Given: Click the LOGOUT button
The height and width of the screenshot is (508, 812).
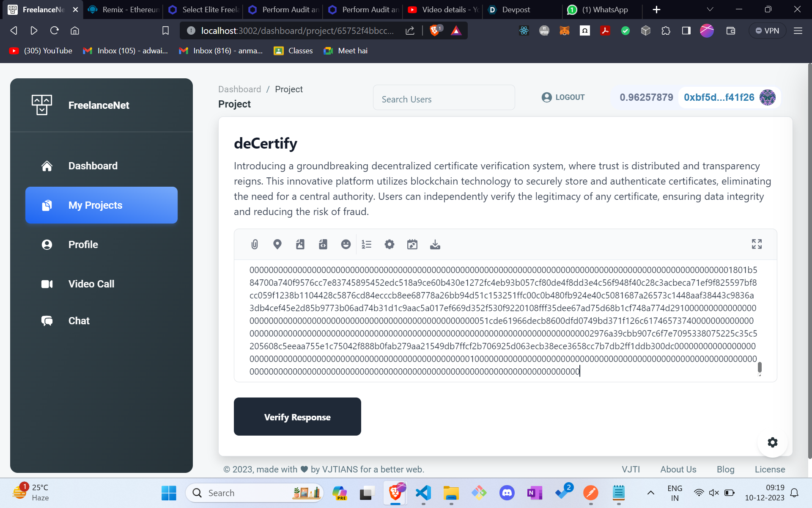Looking at the screenshot, I should 563,97.
